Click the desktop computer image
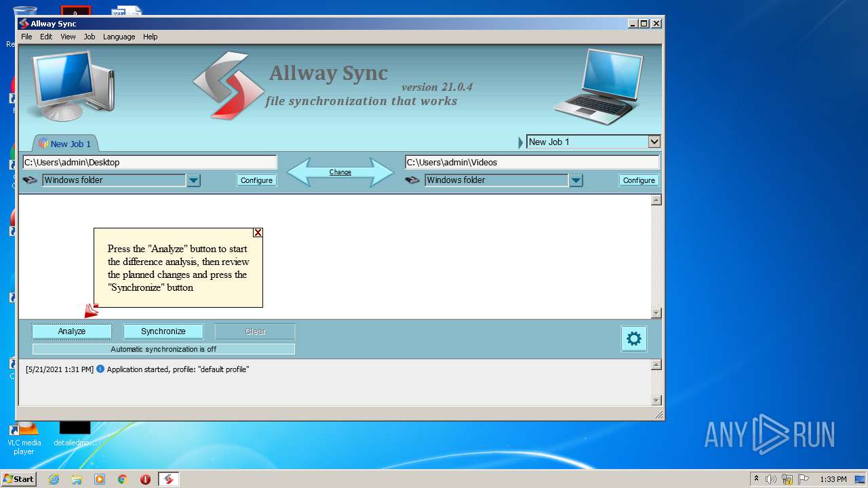 [71, 85]
